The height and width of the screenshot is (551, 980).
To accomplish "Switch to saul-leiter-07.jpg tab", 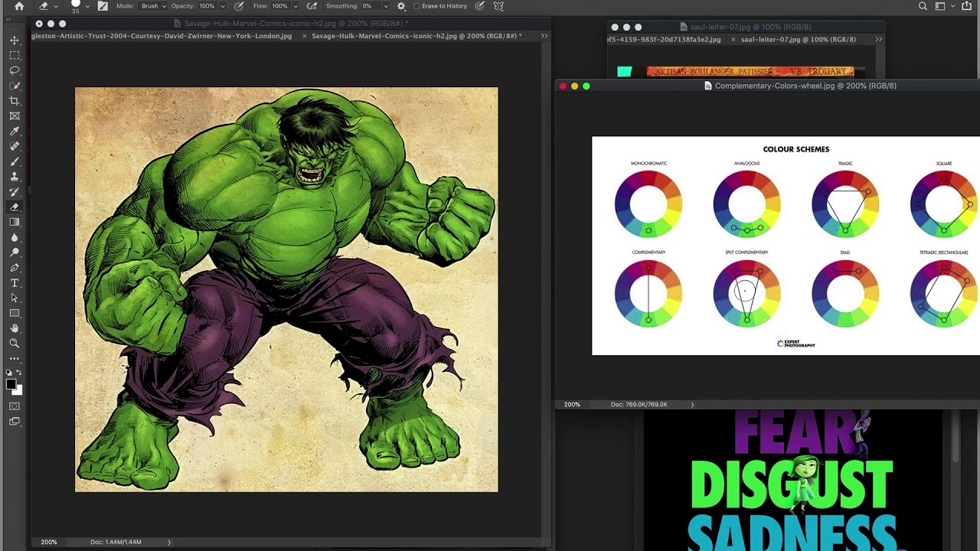I will tap(799, 39).
